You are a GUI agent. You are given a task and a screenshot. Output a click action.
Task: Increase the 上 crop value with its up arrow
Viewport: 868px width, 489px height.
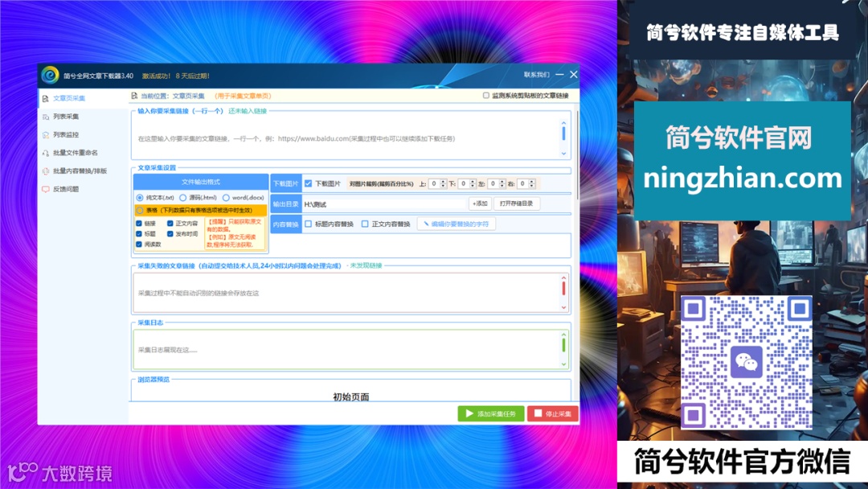click(x=444, y=181)
